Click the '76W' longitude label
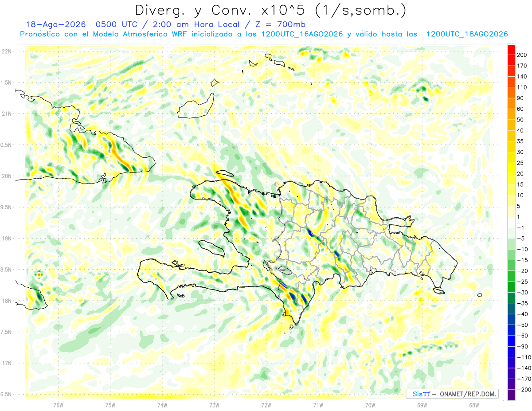Image resolution: width=532 pixels, height=411 pixels. coord(58,405)
